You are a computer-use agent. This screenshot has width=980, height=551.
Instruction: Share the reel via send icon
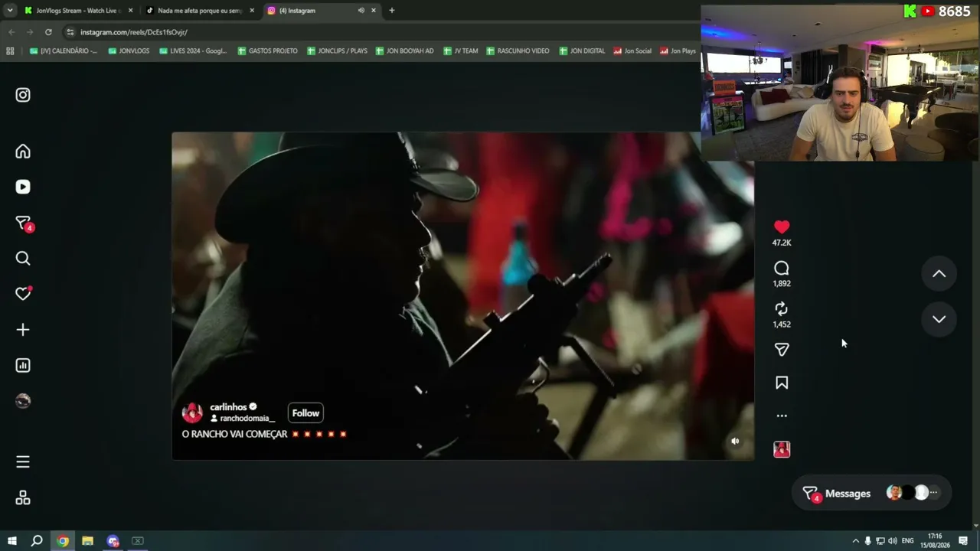pyautogui.click(x=782, y=350)
